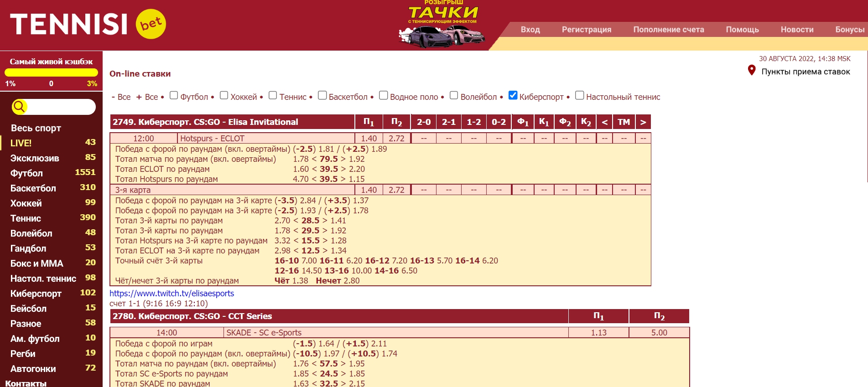Click the TENNISI bet logo
Screen dimensions: 868x387
pos(88,24)
